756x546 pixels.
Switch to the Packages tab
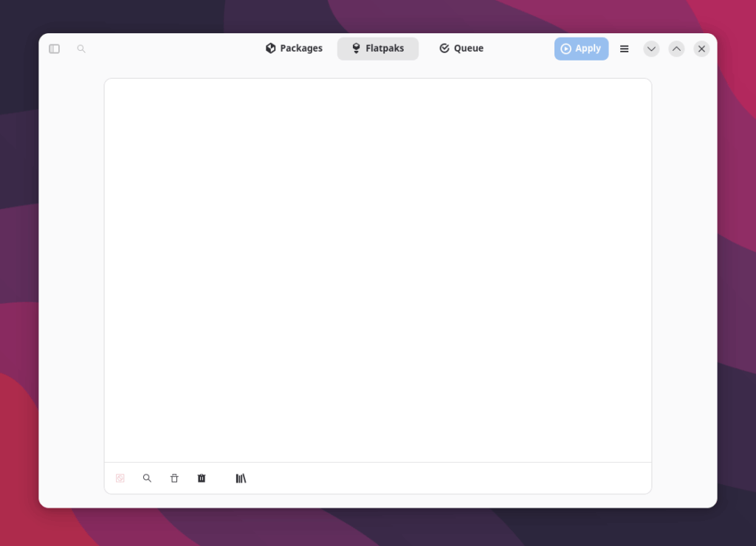point(294,49)
